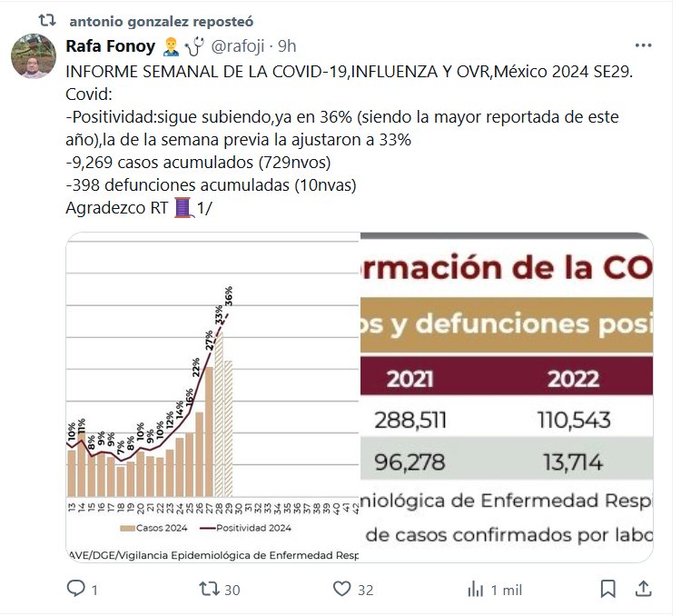Click the like count of 32
Screen dimensions: 681x616
pyautogui.click(x=365, y=590)
